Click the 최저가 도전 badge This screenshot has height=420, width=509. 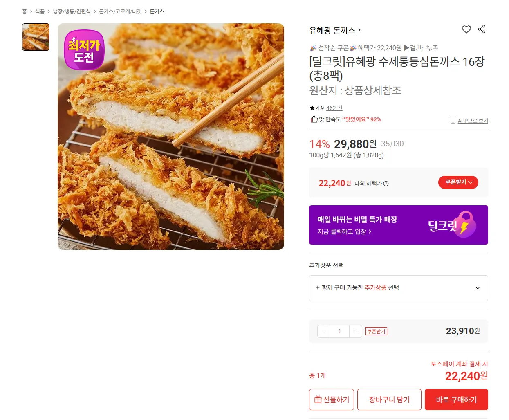pos(84,50)
